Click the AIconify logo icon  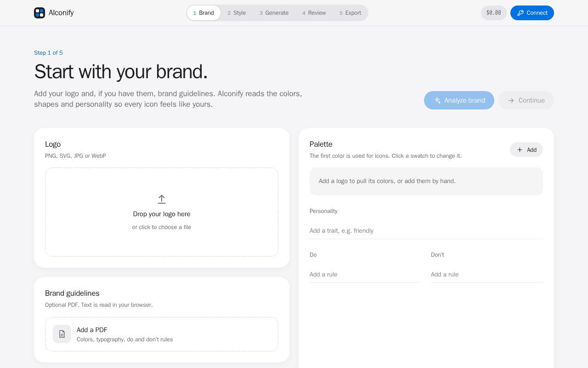pyautogui.click(x=40, y=13)
